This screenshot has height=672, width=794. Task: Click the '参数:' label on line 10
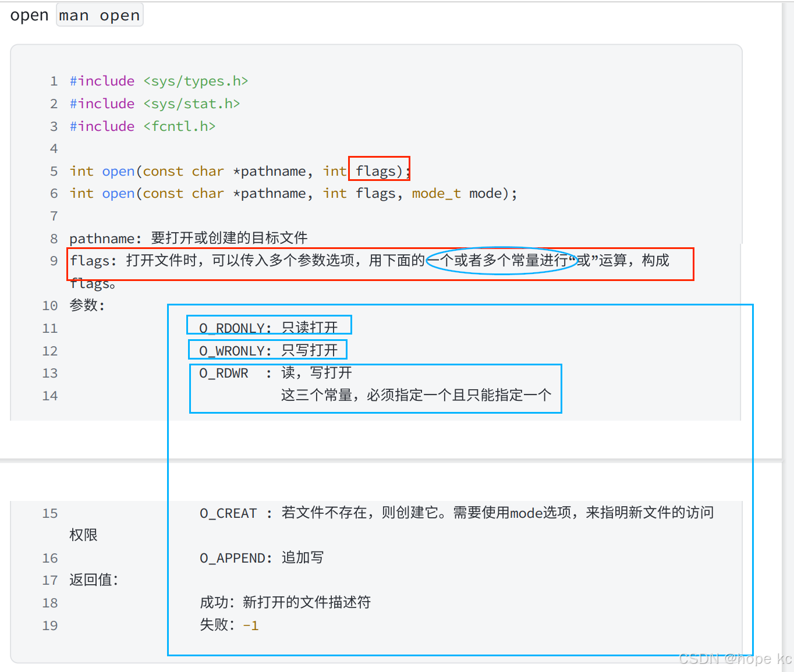click(87, 305)
